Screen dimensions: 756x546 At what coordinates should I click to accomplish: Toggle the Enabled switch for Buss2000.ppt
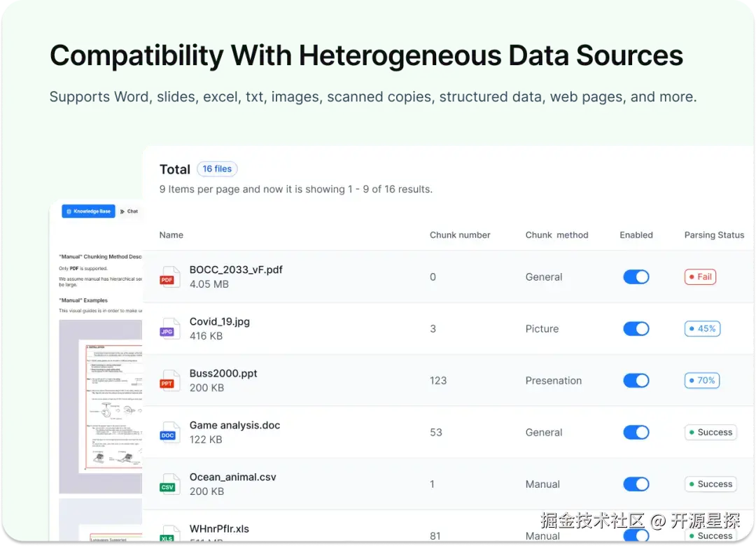636,380
